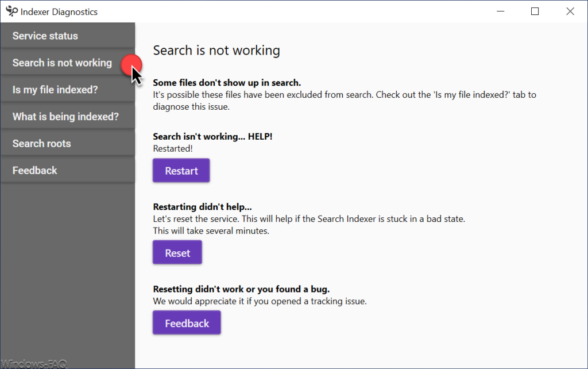Minimize the Indexer Diagnostics window
The image size is (588, 369).
click(500, 11)
